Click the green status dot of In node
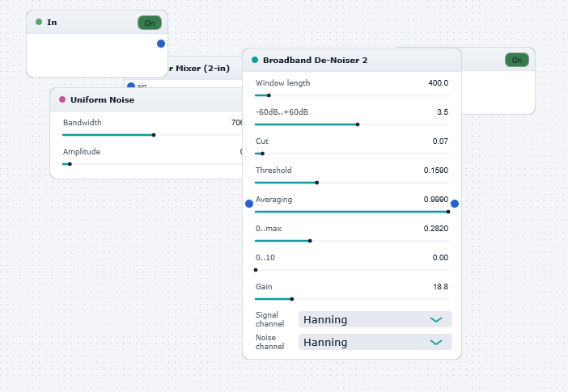Screen dimensions: 568x392 [x=39, y=22]
